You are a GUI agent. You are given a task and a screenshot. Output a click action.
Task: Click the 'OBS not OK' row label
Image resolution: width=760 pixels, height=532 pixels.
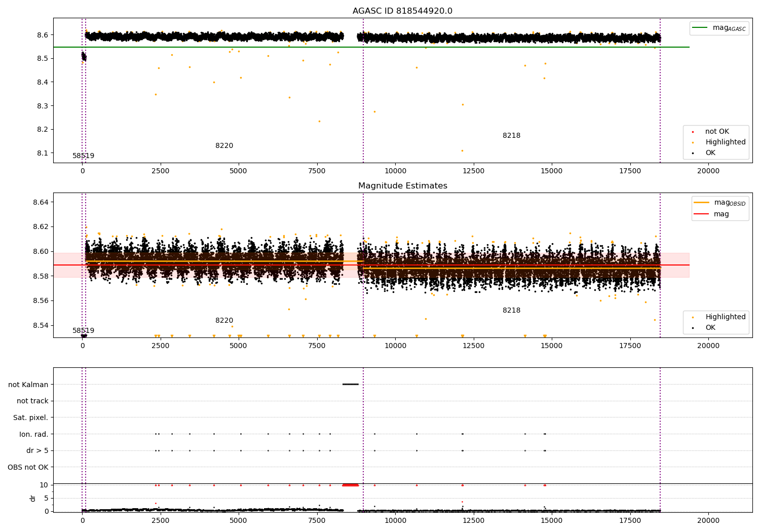point(28,467)
